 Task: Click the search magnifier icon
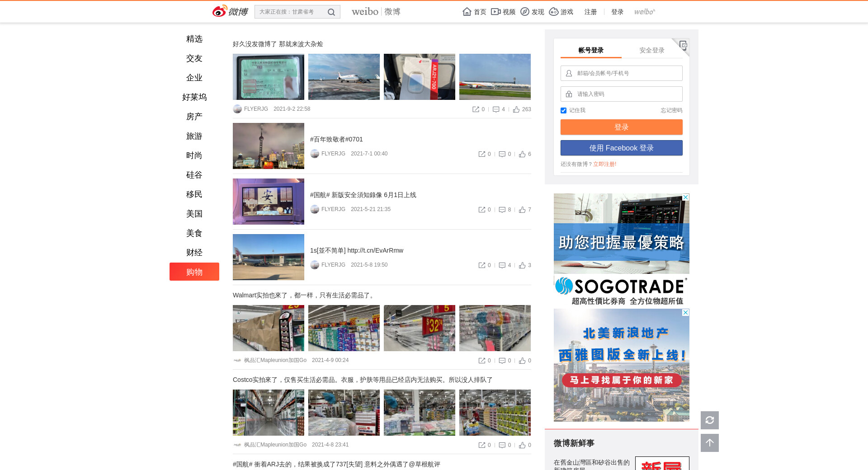(331, 12)
